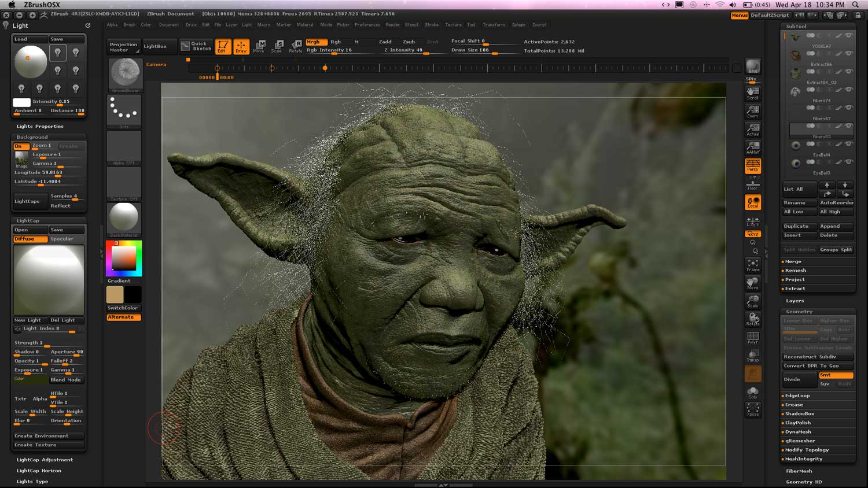Viewport: 868px width, 488px height.
Task: Click the Xpose icon
Action: (753, 409)
